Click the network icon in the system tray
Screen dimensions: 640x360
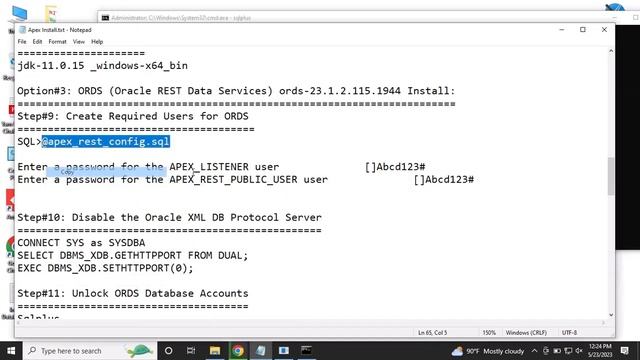[x=568, y=351]
